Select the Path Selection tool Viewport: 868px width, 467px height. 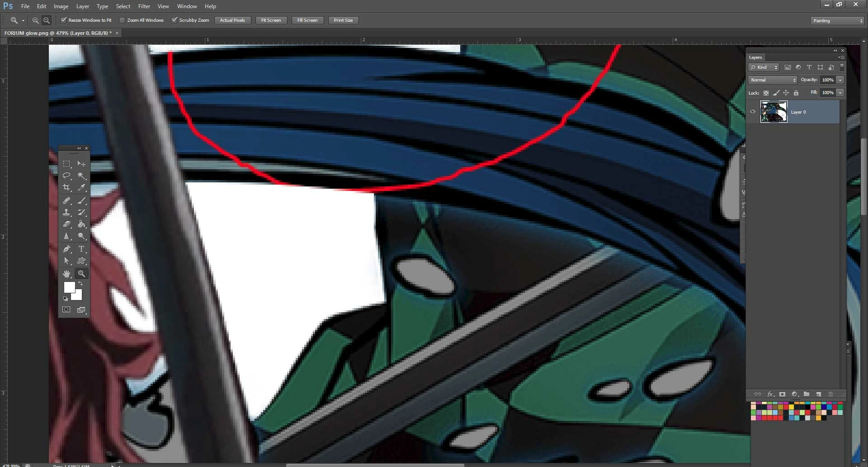tap(66, 261)
